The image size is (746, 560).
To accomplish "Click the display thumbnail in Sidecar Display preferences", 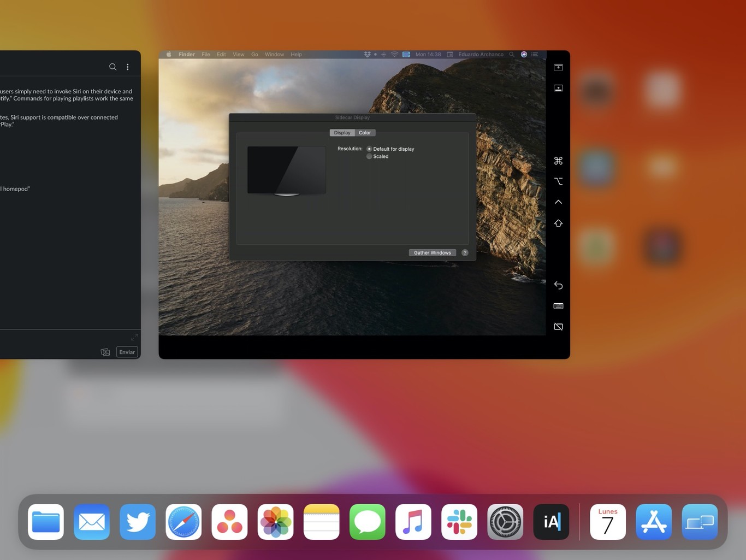I will [286, 170].
